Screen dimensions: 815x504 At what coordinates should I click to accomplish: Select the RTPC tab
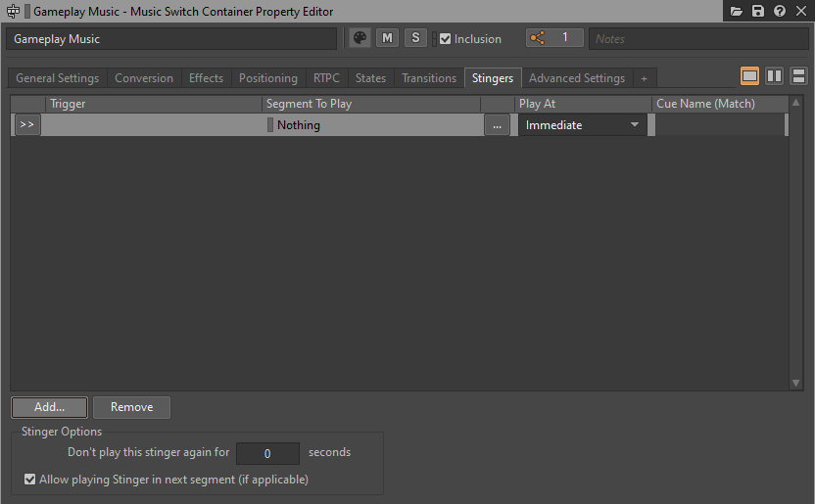click(326, 78)
